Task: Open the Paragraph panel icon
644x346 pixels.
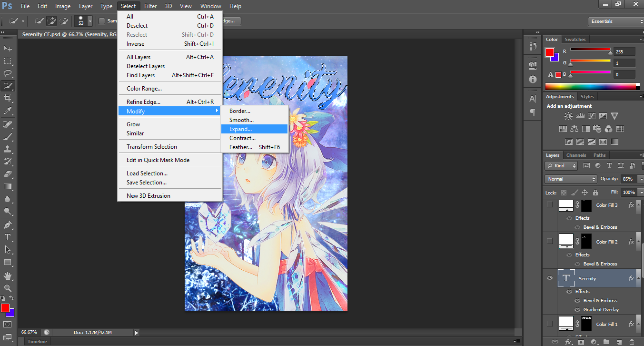Action: click(533, 112)
